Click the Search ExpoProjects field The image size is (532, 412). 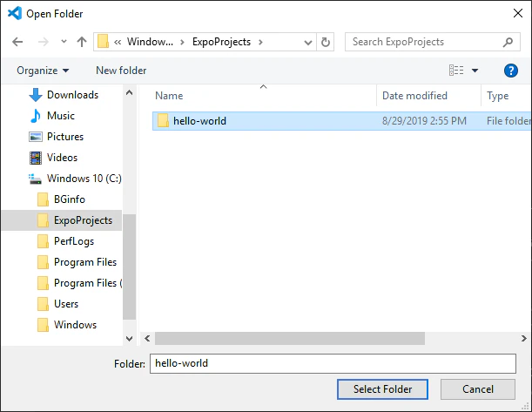point(432,42)
